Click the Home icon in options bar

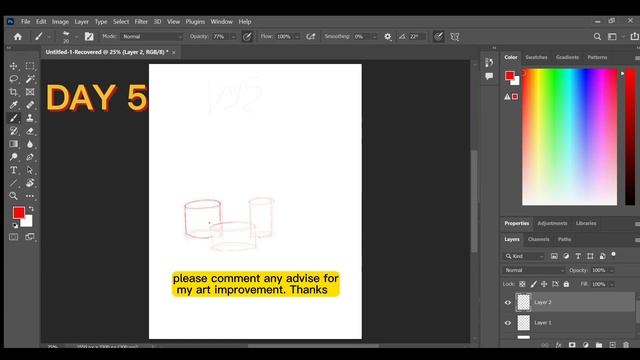18,37
